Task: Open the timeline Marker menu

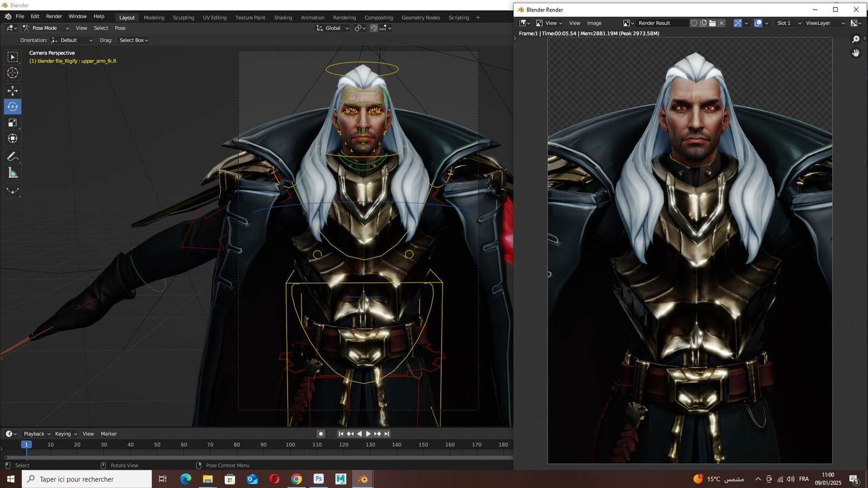Action: (108, 434)
